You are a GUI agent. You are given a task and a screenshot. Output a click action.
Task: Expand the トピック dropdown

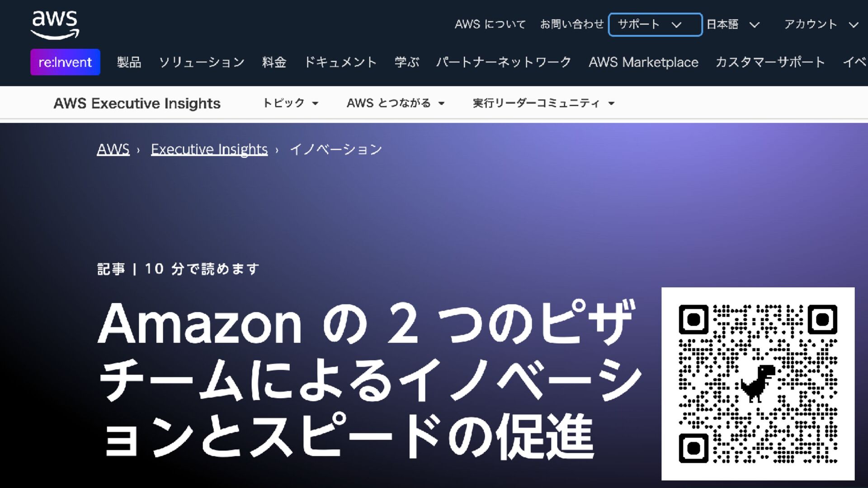click(290, 103)
